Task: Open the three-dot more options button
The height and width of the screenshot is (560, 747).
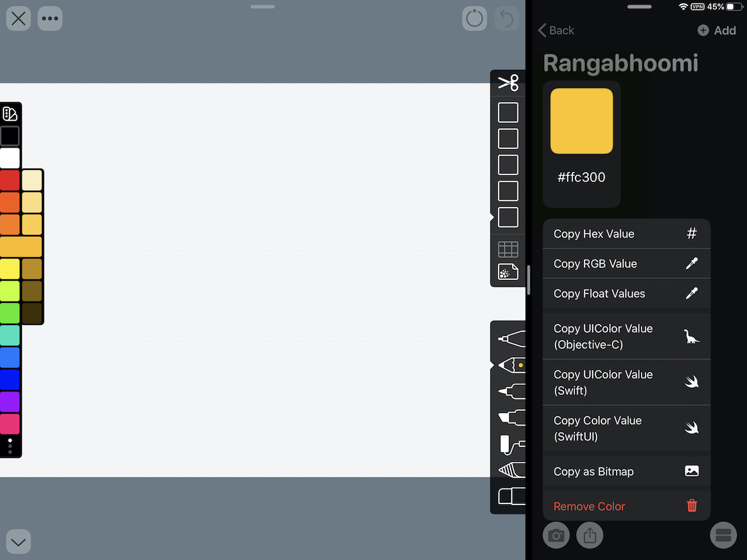Action: 50,19
